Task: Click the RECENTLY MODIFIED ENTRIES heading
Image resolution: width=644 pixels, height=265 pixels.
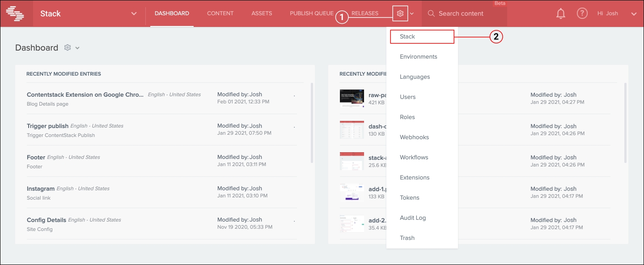Action: click(x=64, y=74)
